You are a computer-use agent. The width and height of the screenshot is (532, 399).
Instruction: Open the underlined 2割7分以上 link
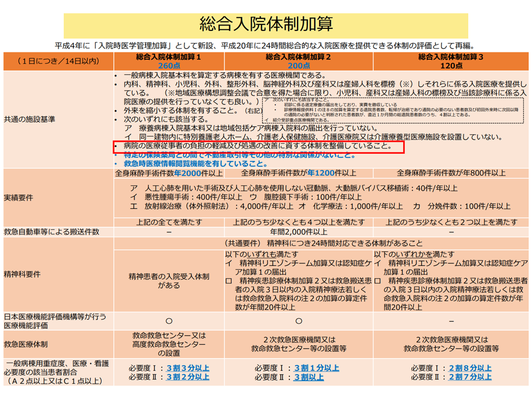pos(470,377)
